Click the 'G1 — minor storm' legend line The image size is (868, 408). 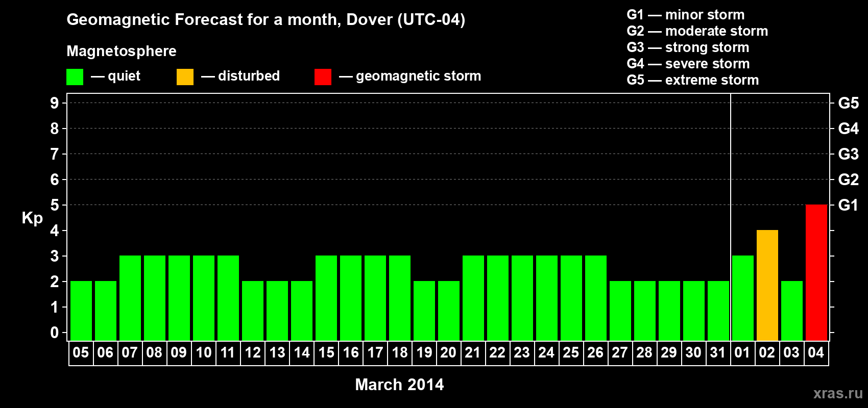685,15
